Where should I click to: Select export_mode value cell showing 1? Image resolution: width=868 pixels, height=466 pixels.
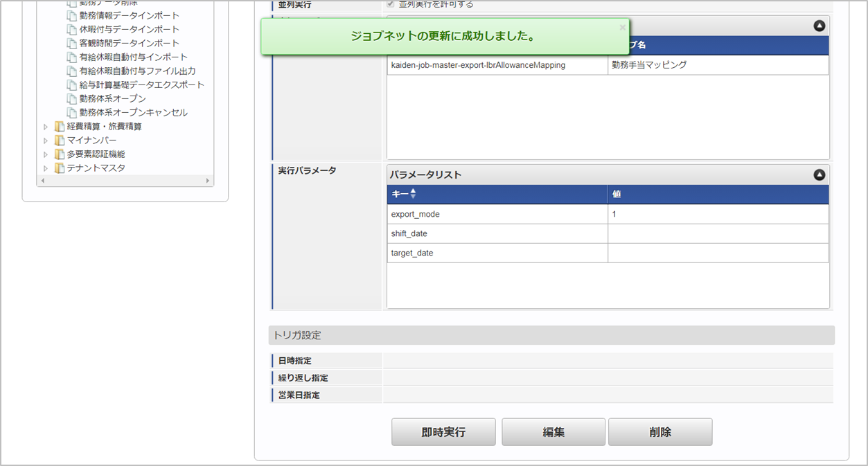click(x=718, y=214)
